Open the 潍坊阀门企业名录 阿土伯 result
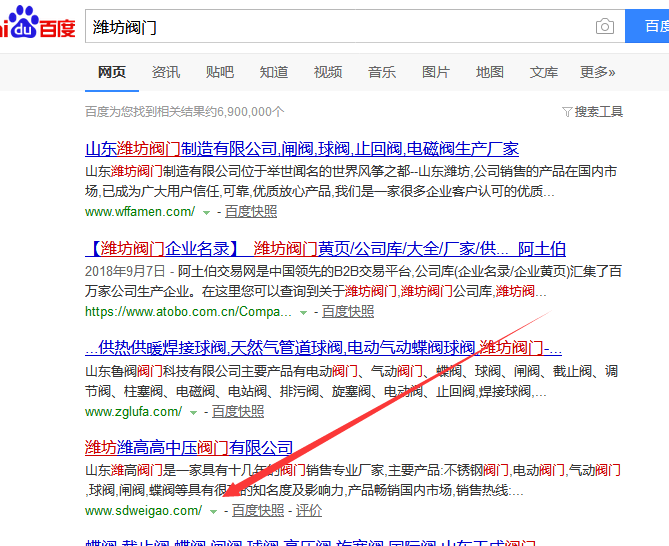The width and height of the screenshot is (669, 546). coord(326,249)
